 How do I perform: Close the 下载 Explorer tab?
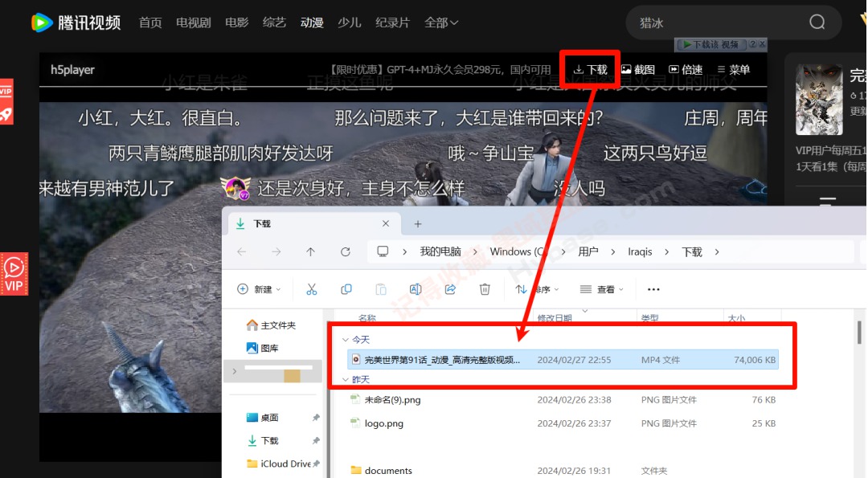point(386,223)
